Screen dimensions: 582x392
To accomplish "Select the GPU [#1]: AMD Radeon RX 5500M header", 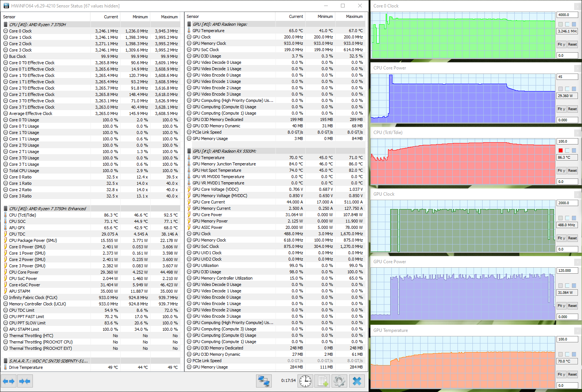I will [275, 151].
